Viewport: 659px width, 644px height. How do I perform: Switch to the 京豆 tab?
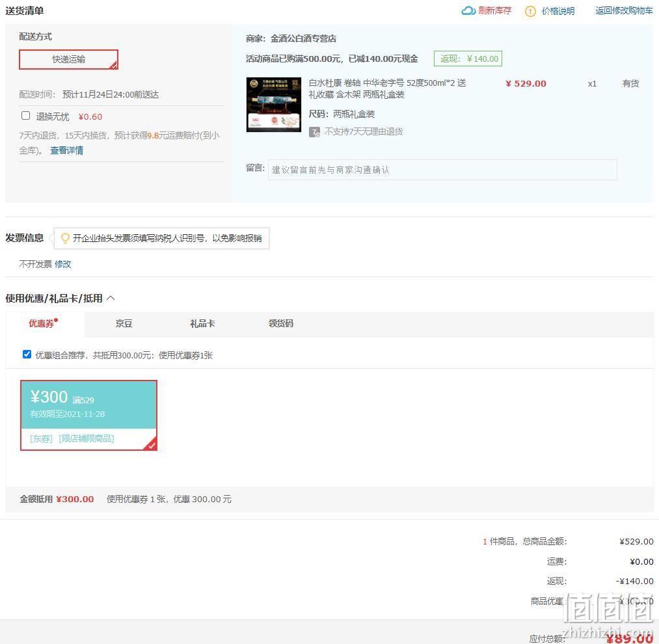pos(124,323)
